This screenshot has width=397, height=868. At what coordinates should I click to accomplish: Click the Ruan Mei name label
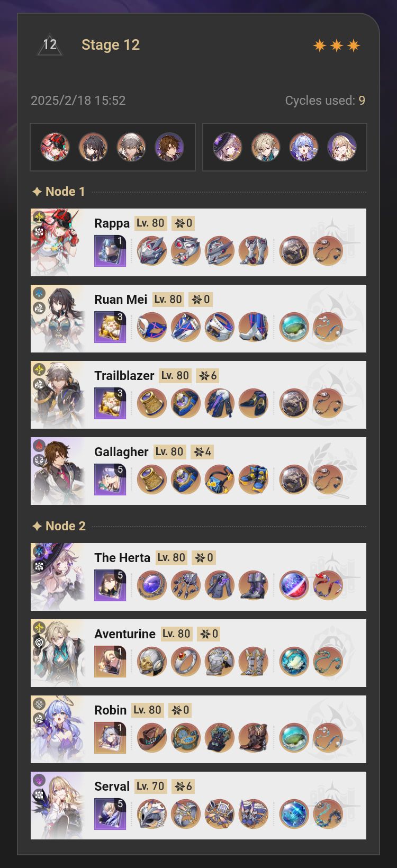(121, 300)
